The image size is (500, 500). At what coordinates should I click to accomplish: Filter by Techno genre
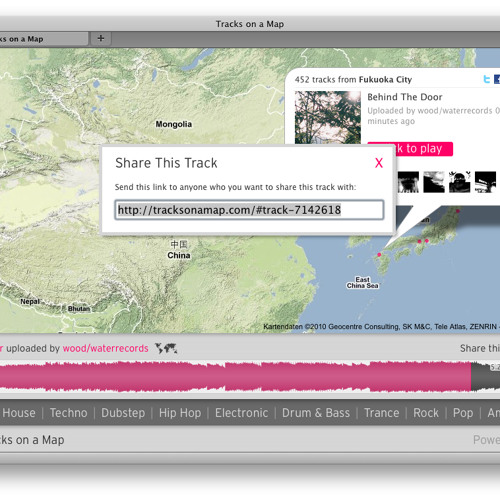click(x=68, y=413)
